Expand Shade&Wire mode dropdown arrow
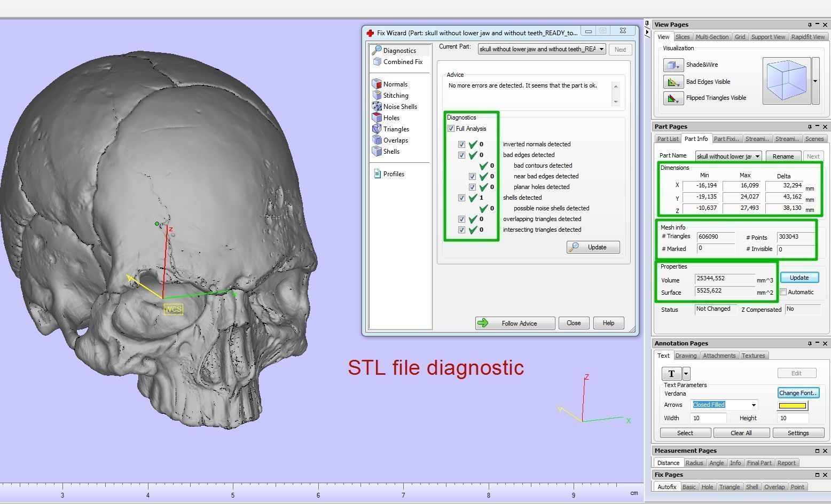The image size is (831, 504). pyautogui.click(x=678, y=67)
